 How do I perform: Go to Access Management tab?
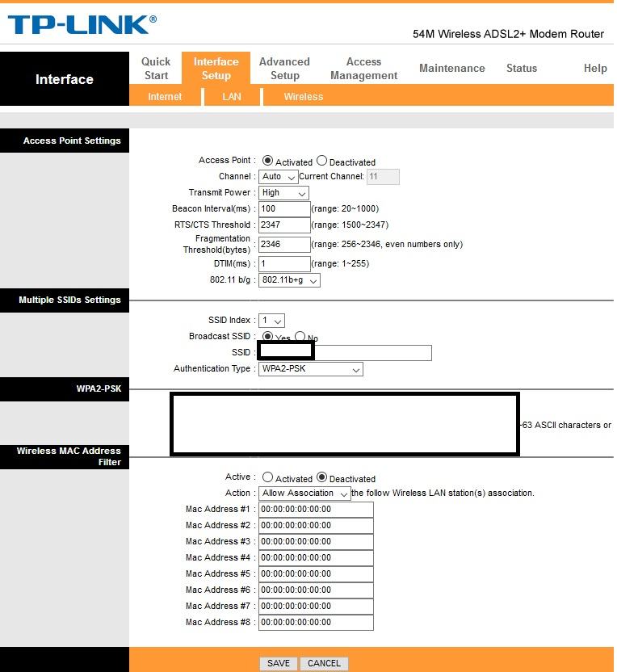[x=363, y=69]
